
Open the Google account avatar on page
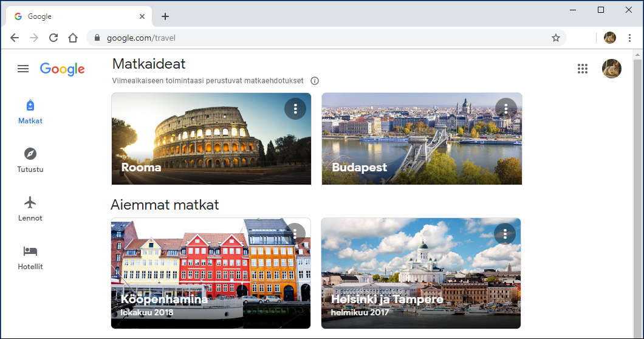click(612, 69)
